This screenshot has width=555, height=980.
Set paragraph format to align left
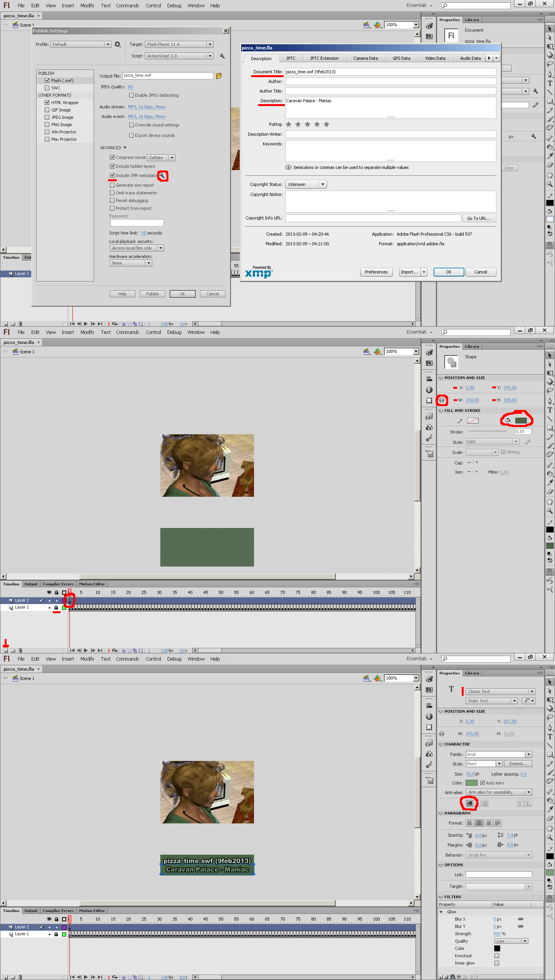click(x=469, y=823)
